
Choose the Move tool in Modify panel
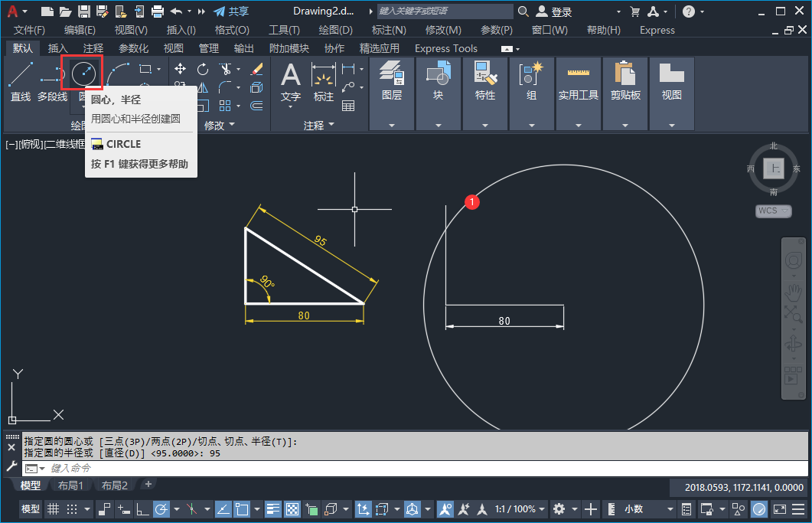181,69
